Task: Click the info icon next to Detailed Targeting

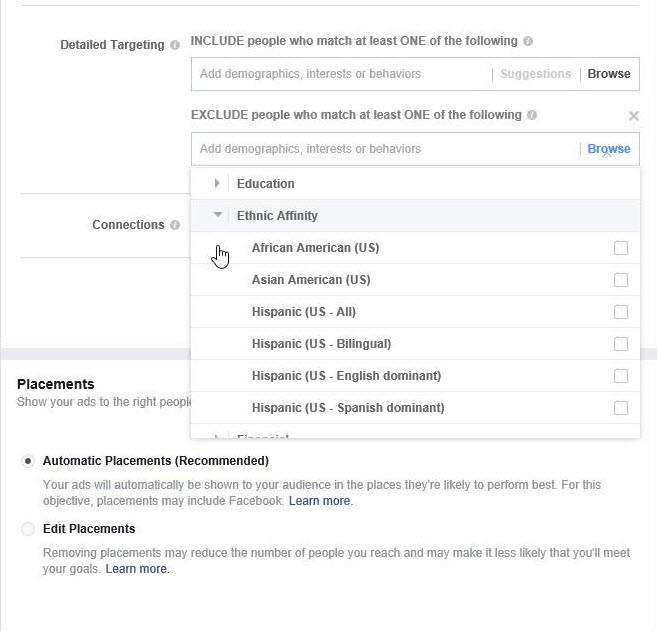Action: [175, 45]
